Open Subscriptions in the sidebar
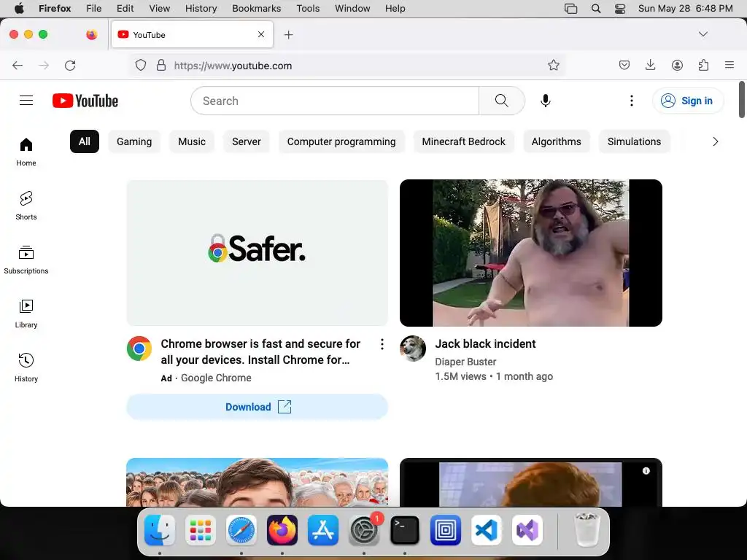The image size is (747, 560). 26,260
